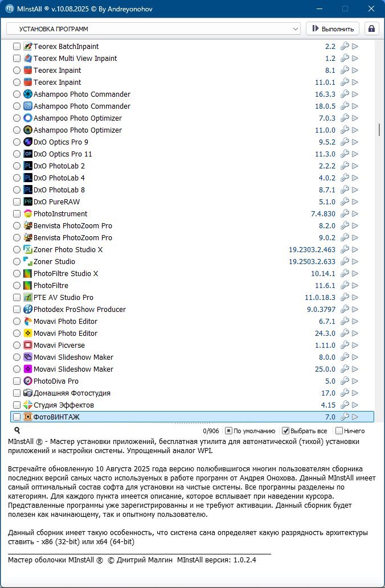Check the Teorex BatchInpaint checkbox
The height and width of the screenshot is (588, 385).
(17, 47)
